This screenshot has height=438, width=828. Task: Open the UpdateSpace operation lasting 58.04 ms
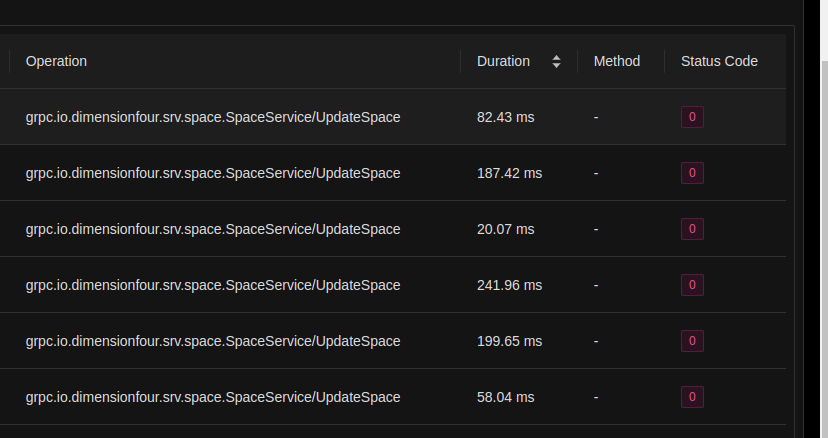pos(213,397)
